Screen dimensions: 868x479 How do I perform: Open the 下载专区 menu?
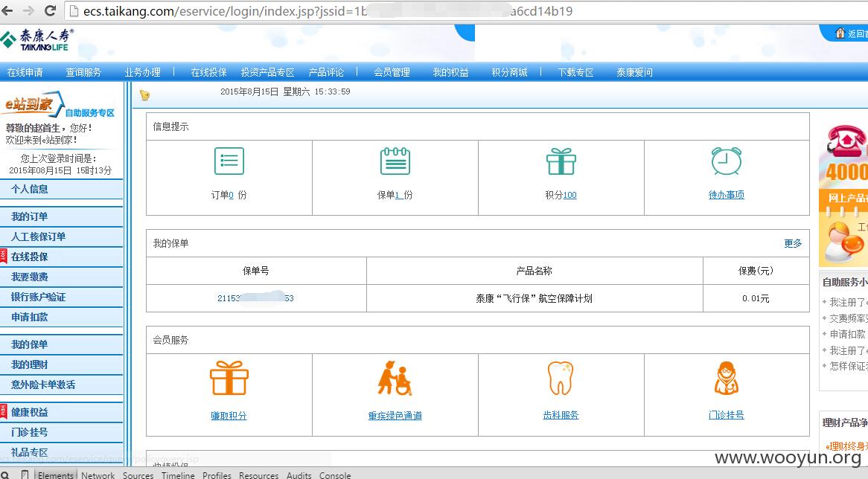(x=575, y=72)
